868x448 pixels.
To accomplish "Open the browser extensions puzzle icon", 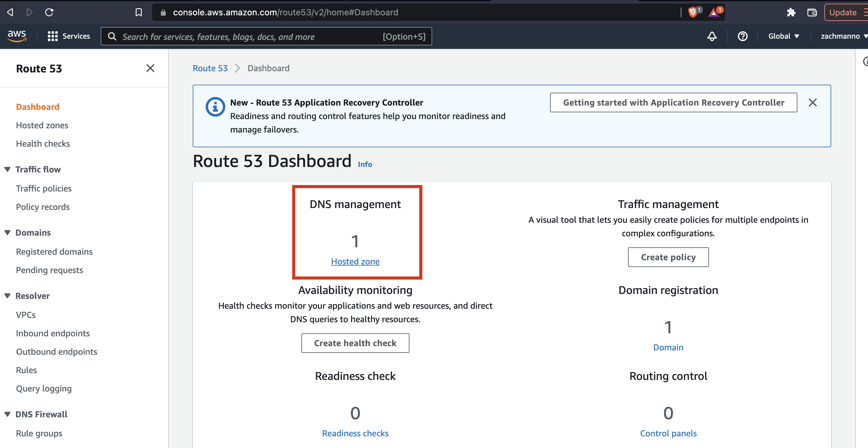I will point(791,13).
